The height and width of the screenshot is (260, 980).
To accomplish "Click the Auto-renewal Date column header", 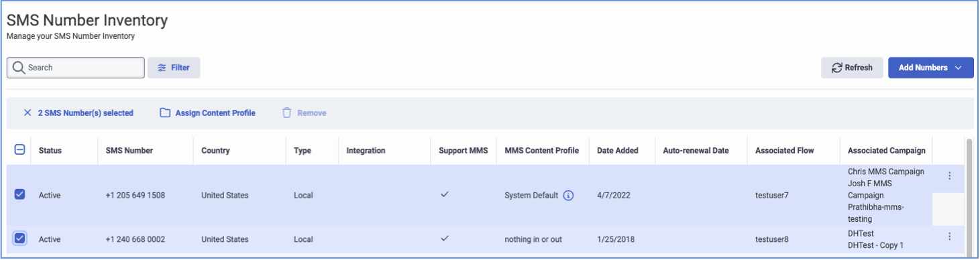I will tap(696, 151).
